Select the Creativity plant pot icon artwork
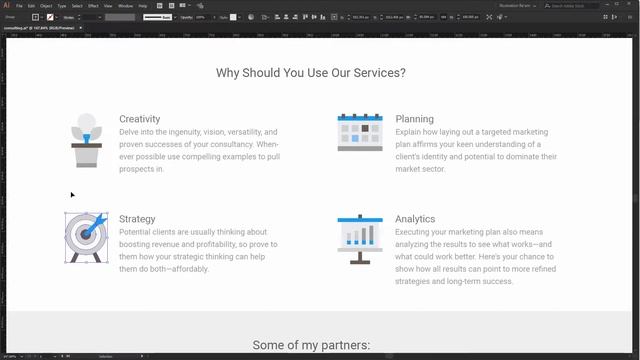Viewport: 640px width, 360px height. pos(87,140)
